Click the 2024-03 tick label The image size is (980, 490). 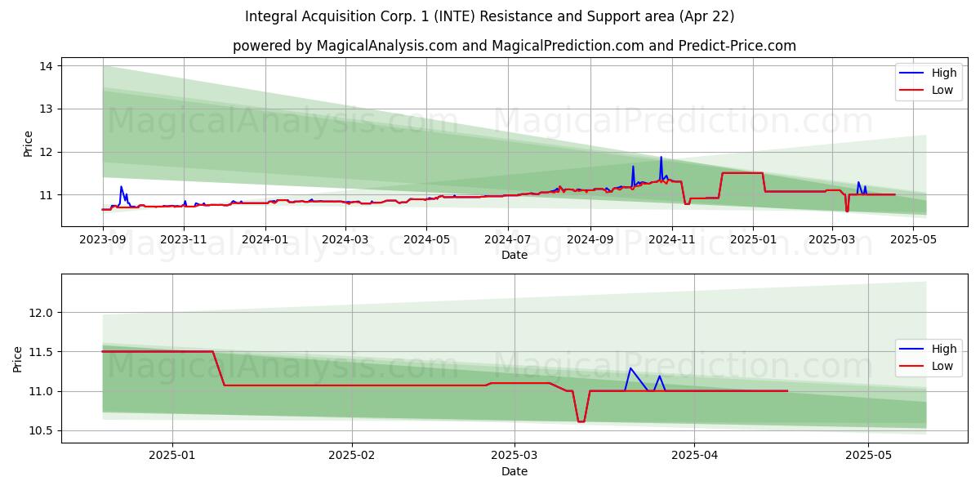(345, 239)
